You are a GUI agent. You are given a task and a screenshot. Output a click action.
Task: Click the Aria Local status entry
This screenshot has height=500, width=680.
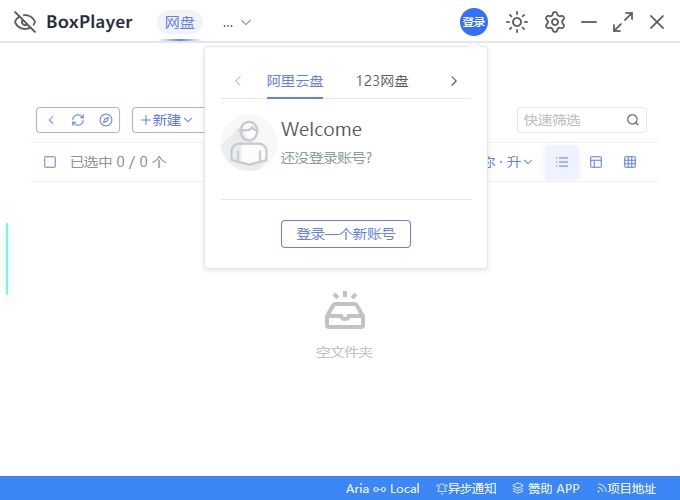[382, 489]
